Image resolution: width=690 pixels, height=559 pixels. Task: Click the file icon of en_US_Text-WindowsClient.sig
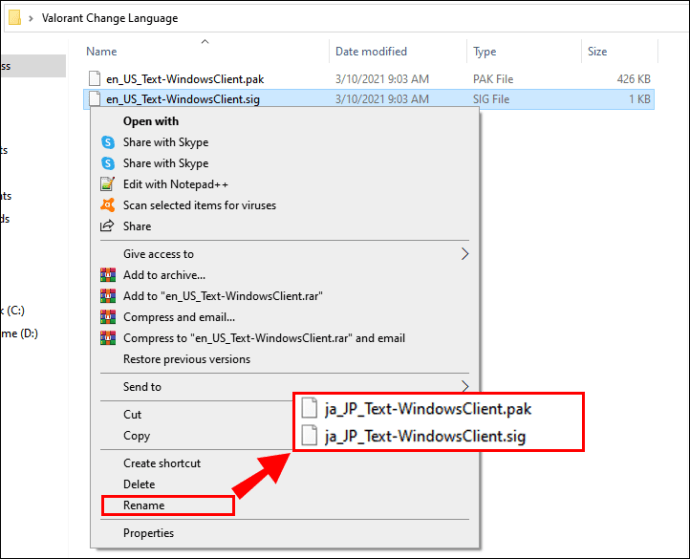pos(94,99)
